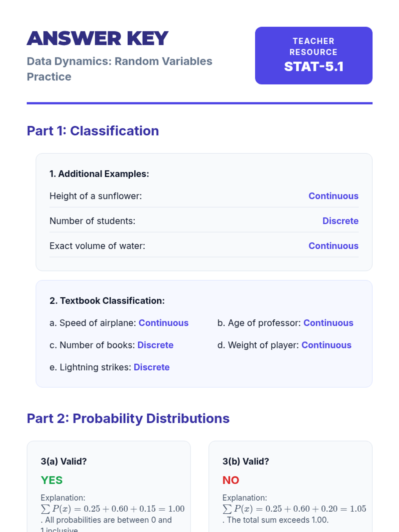Click the Discrete answer for number of books
The image size is (399, 532).
[155, 345]
